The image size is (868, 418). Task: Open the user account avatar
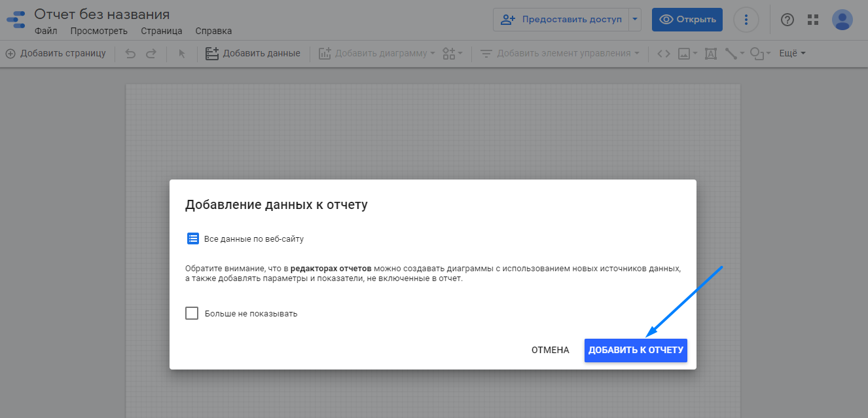pyautogui.click(x=842, y=20)
